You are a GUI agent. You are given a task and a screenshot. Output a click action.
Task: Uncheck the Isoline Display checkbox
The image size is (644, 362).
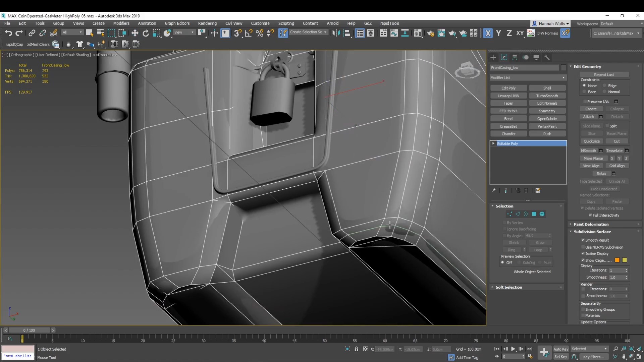tap(583, 254)
